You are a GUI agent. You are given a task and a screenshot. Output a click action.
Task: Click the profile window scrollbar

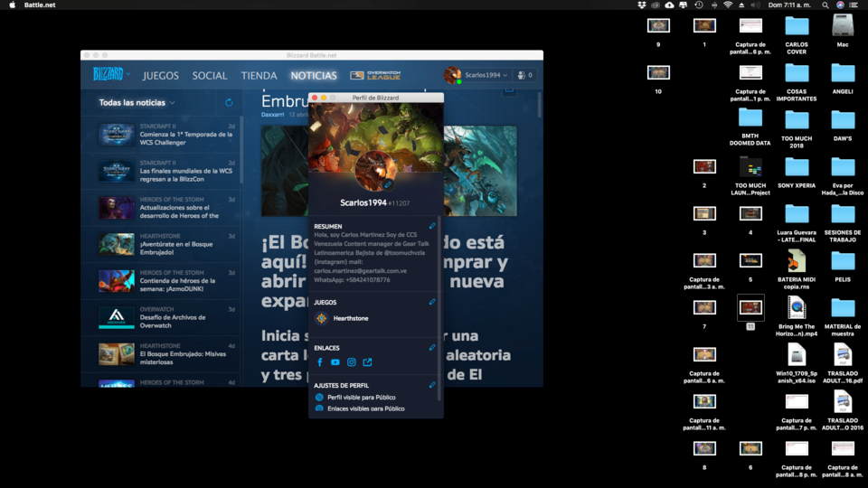point(439,307)
